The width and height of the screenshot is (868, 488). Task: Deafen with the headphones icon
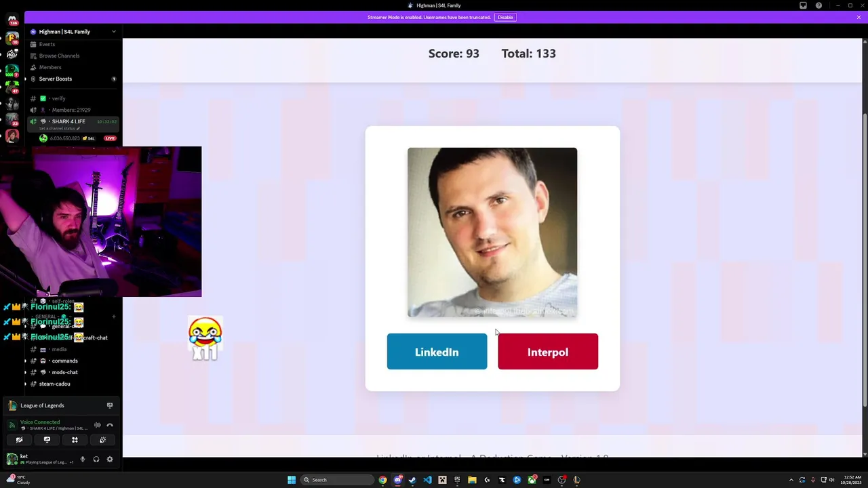pos(96,460)
